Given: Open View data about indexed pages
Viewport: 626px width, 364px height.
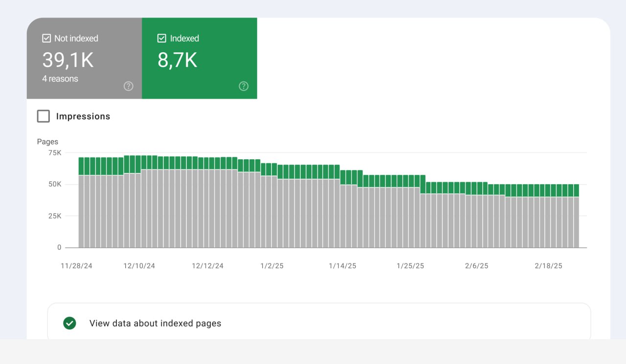Looking at the screenshot, I should 155,323.
